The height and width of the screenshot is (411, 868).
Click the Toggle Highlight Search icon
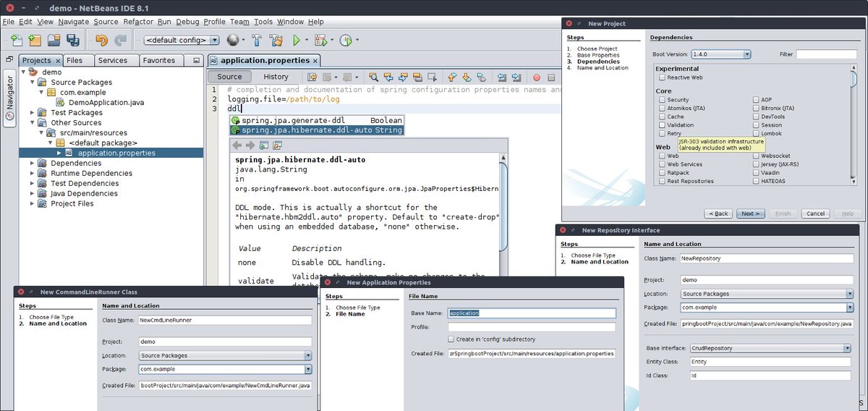(417, 77)
